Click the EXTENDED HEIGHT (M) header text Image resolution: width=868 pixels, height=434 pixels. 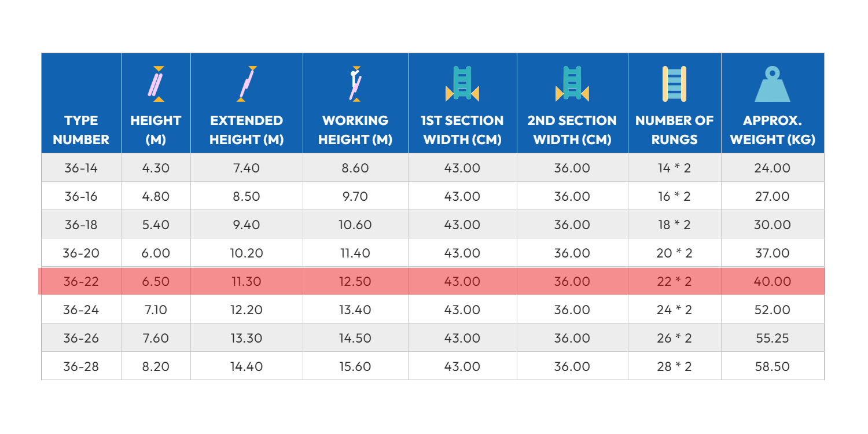coord(247,130)
